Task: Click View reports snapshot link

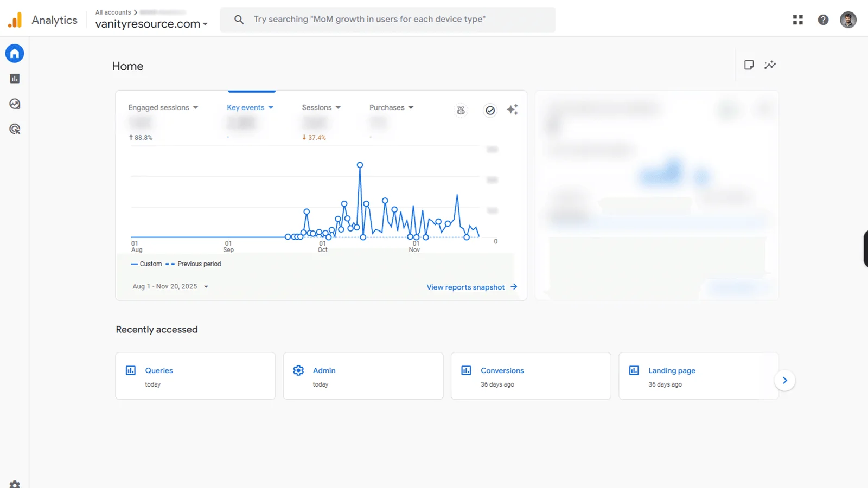Action: [472, 287]
